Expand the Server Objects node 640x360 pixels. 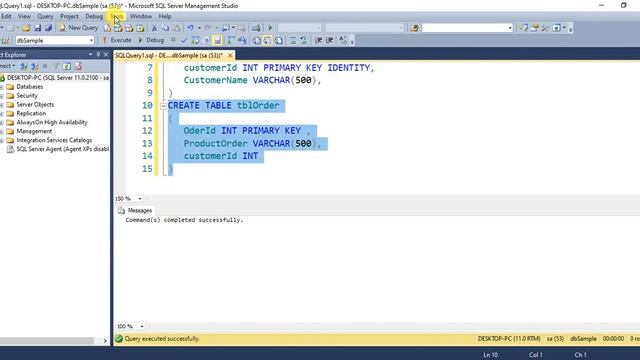pos(2,104)
